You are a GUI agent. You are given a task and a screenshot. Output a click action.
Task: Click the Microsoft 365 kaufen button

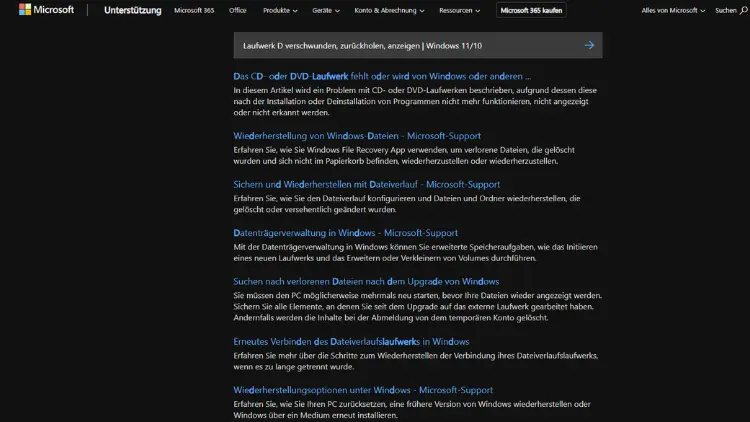(x=531, y=10)
